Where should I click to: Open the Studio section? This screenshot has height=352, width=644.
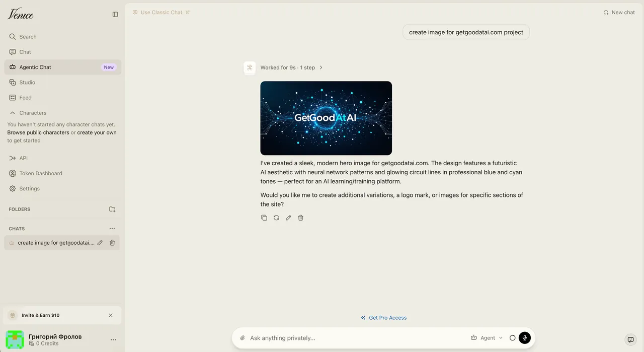pyautogui.click(x=63, y=83)
